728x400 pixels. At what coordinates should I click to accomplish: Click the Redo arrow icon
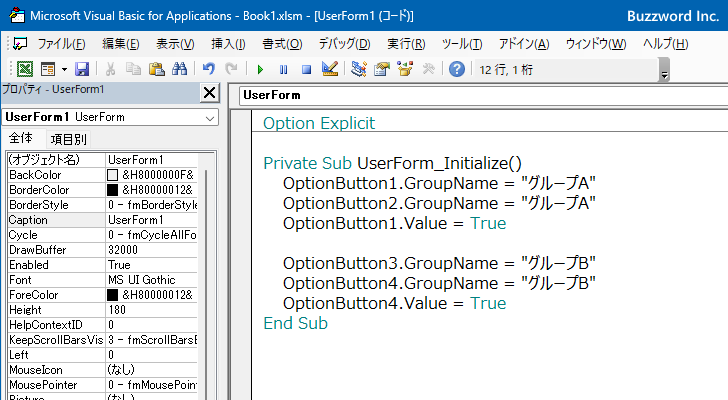[231, 70]
